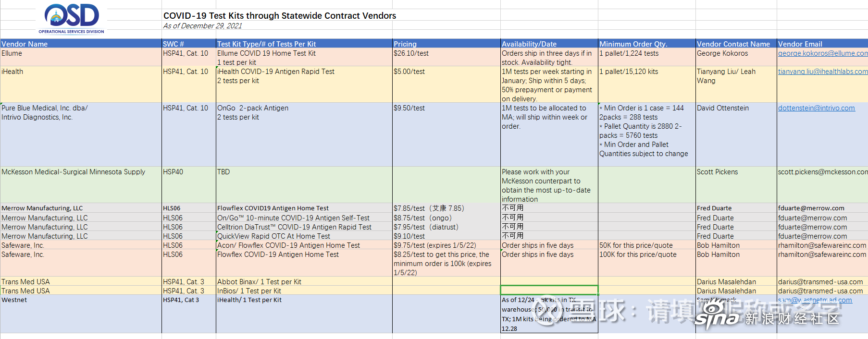Click the 'Please work with your McKesson counterpart' cell
This screenshot has height=339, width=868.
549,185
